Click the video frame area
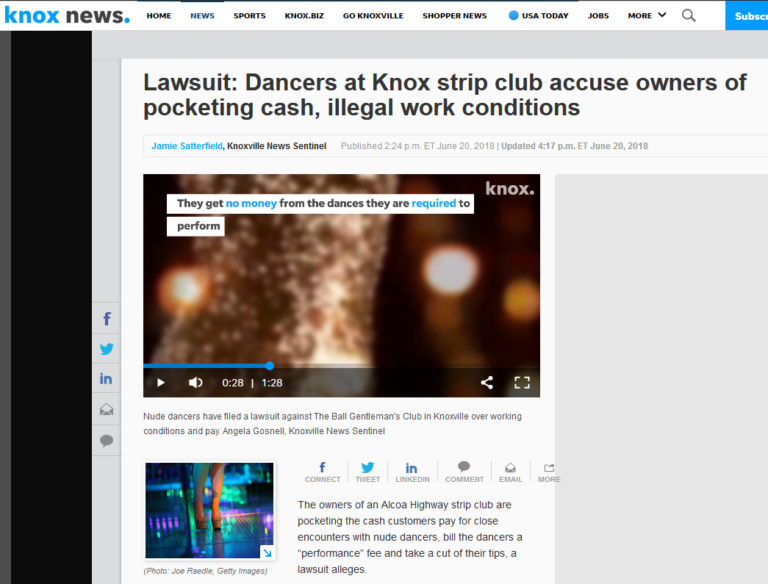The height and width of the screenshot is (584, 768). click(341, 284)
